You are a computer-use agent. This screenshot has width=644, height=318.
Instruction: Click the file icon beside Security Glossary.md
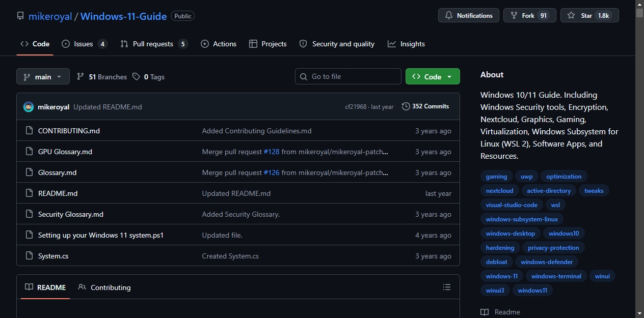tap(29, 214)
